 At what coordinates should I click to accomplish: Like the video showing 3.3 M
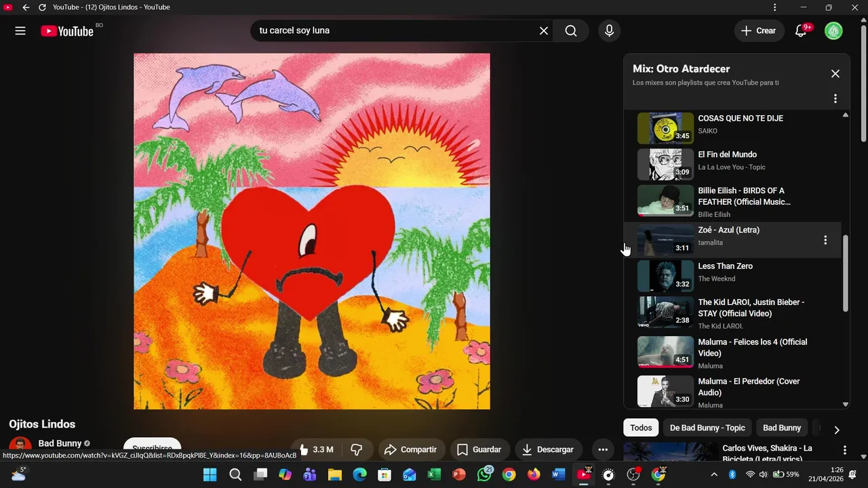[x=317, y=449]
